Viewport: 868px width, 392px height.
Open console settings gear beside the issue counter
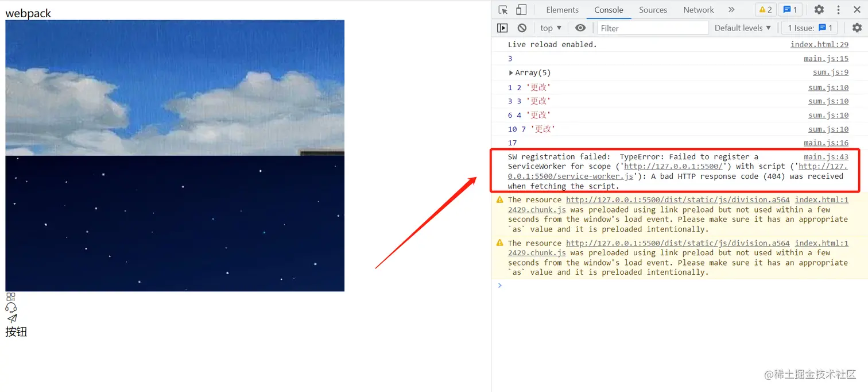click(x=857, y=28)
